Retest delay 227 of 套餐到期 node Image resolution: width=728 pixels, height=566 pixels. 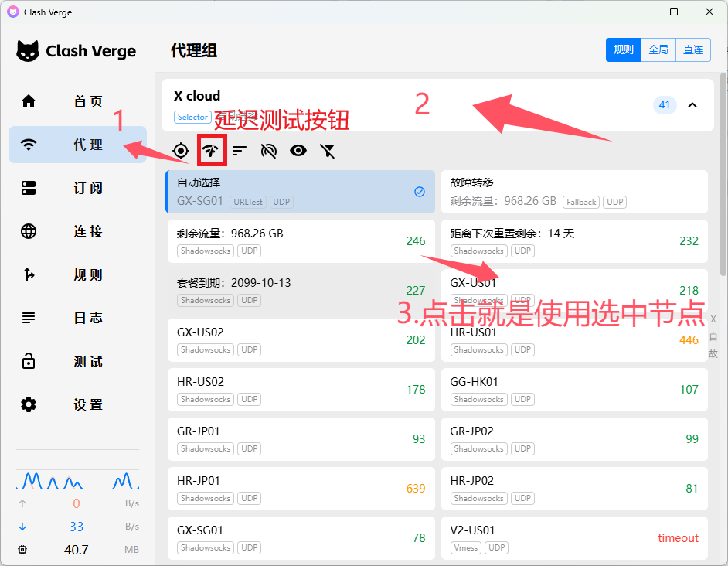tap(416, 291)
